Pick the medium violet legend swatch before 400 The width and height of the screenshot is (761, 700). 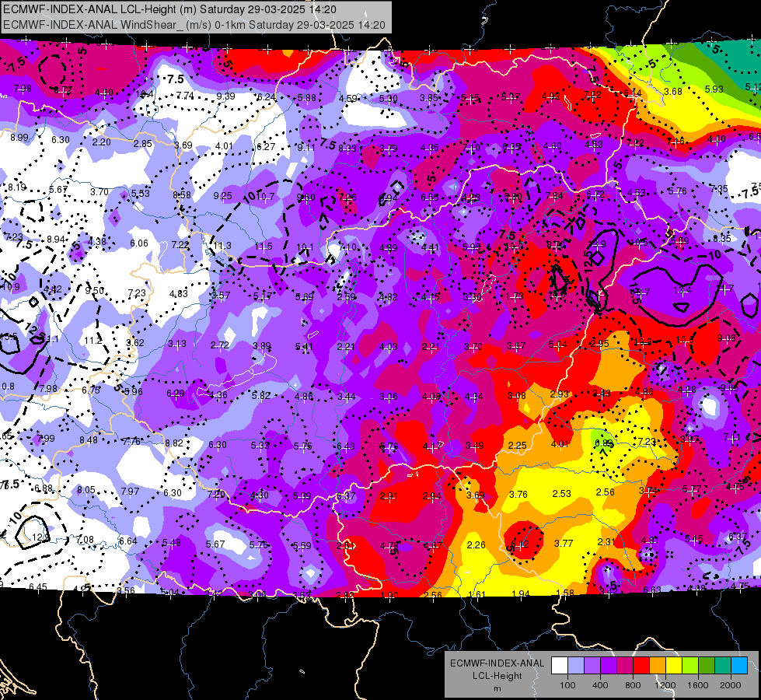[592, 665]
